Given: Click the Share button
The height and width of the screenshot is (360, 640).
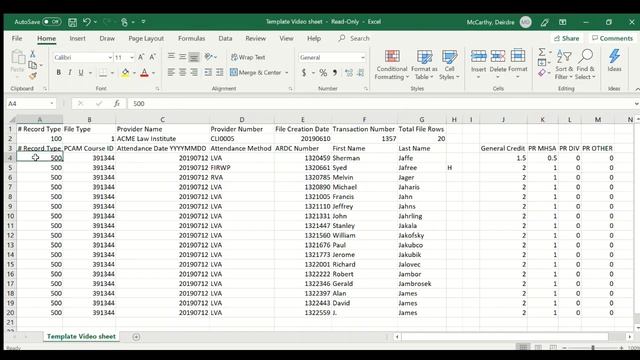Looking at the screenshot, I should pyautogui.click(x=567, y=38).
